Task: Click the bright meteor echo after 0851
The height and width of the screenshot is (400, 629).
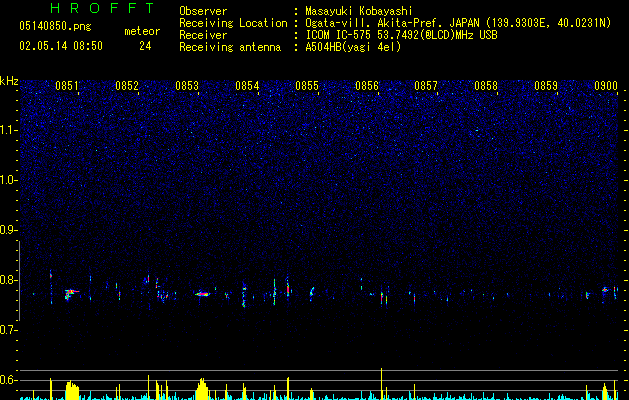Action: coord(71,293)
